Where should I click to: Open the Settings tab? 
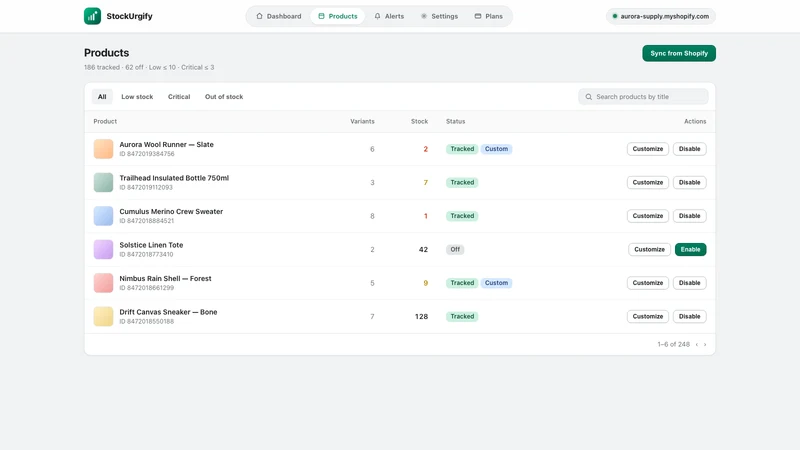(x=439, y=16)
